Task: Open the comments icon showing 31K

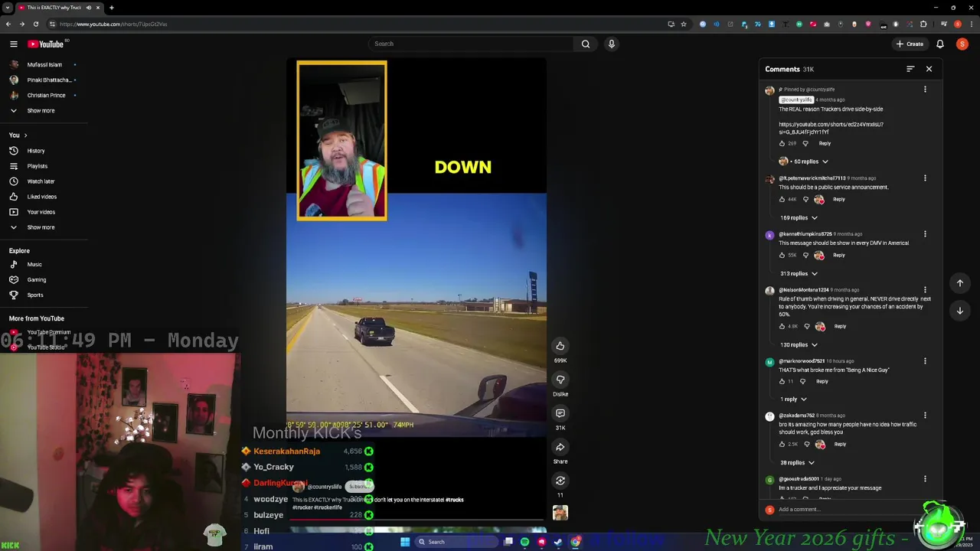Action: [560, 413]
